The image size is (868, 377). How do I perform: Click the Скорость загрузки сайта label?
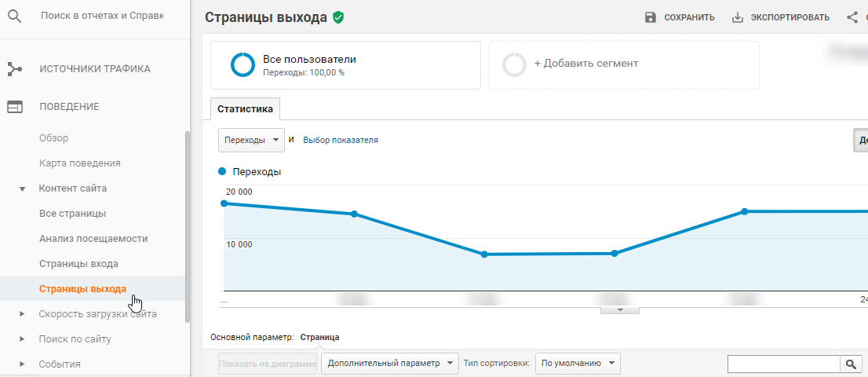pos(97,314)
